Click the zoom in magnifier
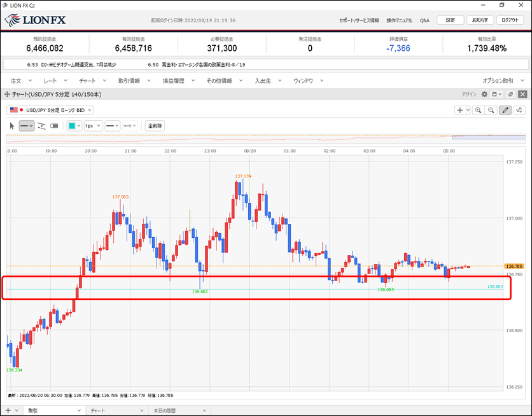The width and height of the screenshot is (532, 416). click(479, 110)
